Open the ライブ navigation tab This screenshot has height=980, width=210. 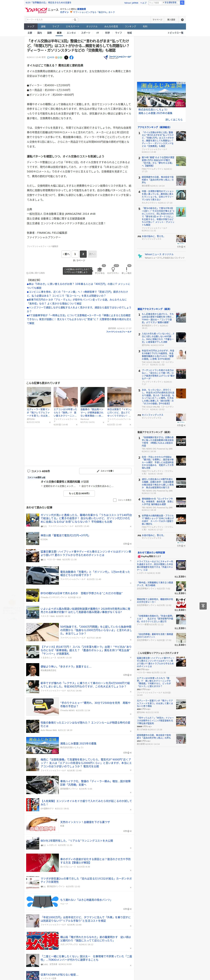tap(56, 27)
